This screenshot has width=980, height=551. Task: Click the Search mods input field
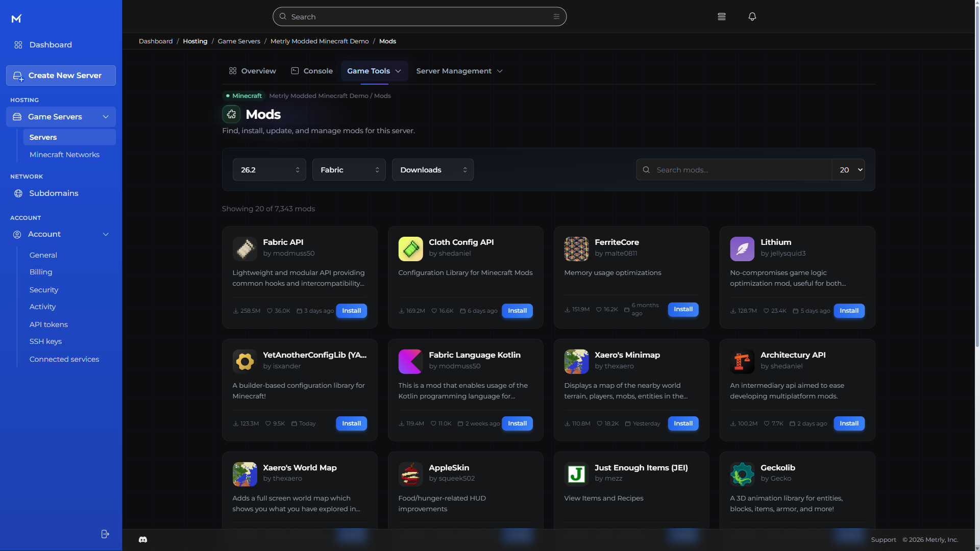(734, 170)
